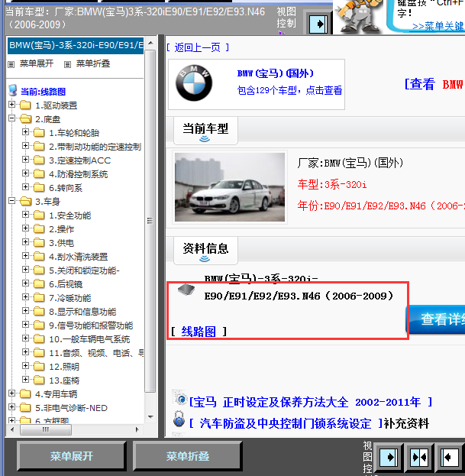Click the folder icon of 3.车身
465x476 pixels.
tap(25, 201)
